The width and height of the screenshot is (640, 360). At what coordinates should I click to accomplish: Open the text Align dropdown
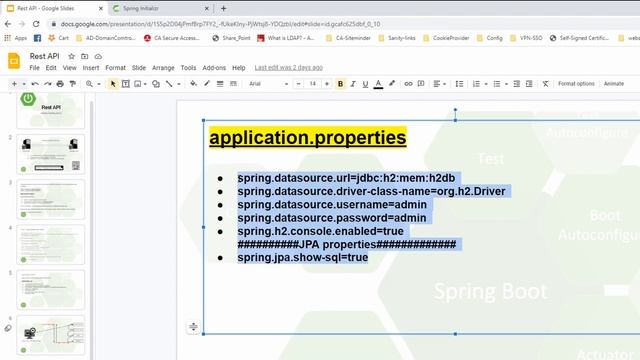(x=439, y=84)
